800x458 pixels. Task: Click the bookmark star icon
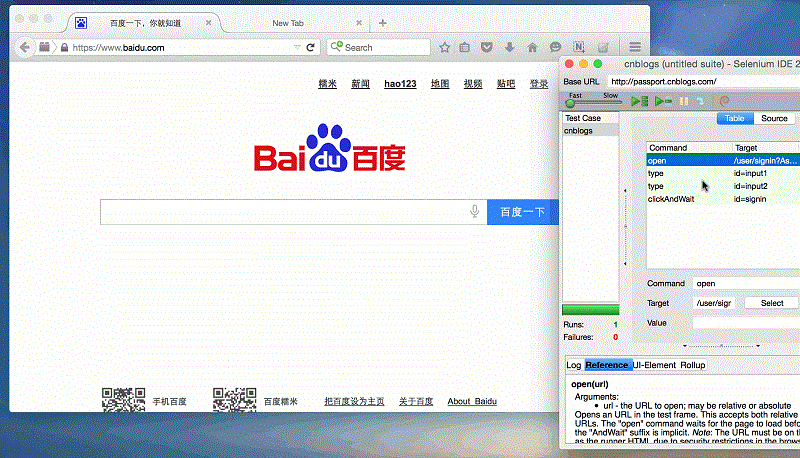(x=444, y=47)
